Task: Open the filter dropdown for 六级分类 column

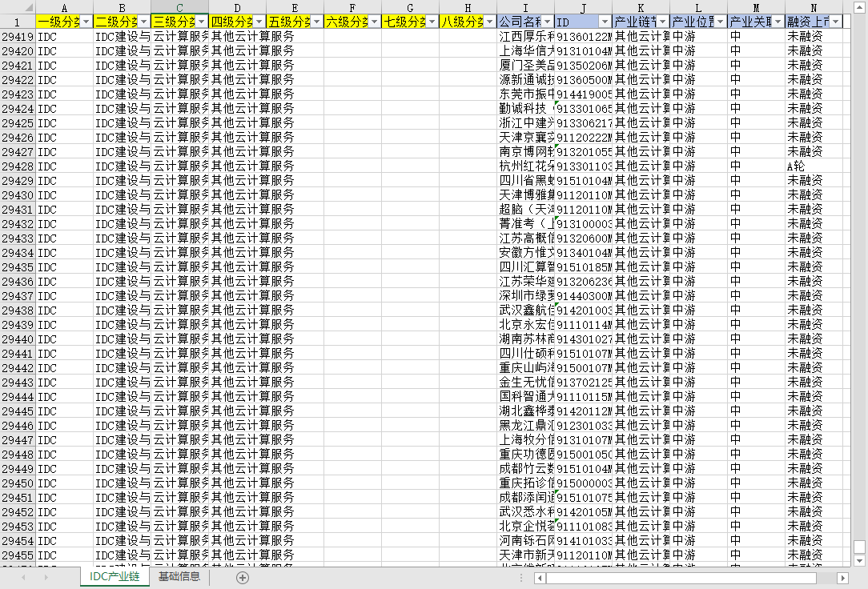Action: click(374, 22)
